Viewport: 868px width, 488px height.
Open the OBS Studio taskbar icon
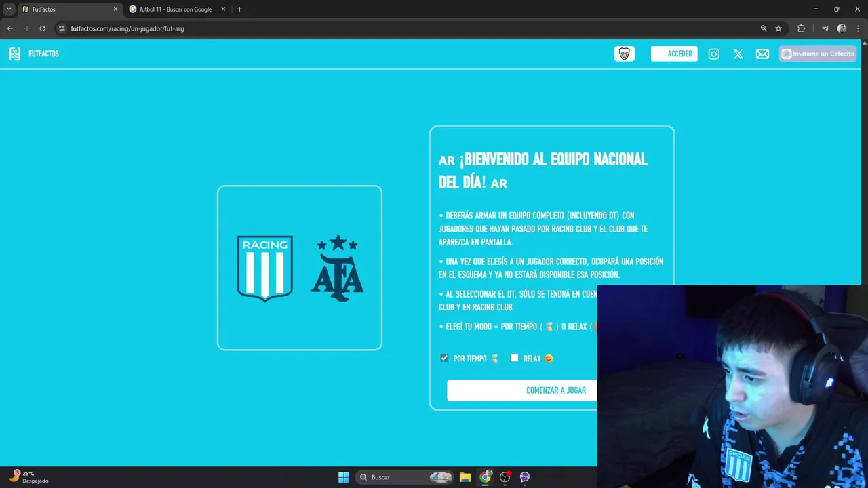(x=505, y=477)
